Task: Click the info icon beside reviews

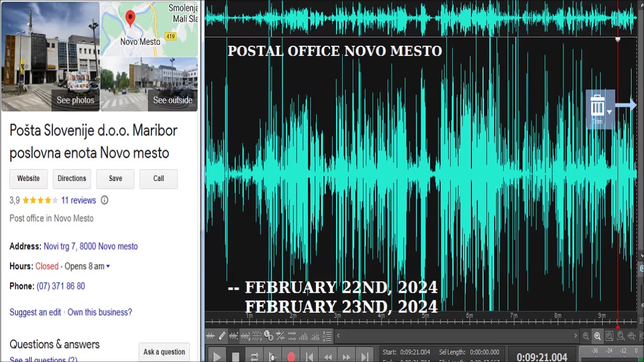Action: click(x=105, y=200)
